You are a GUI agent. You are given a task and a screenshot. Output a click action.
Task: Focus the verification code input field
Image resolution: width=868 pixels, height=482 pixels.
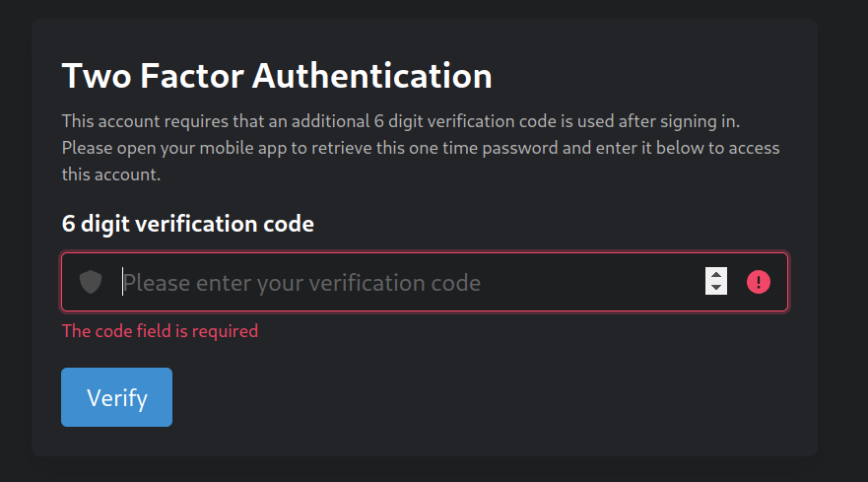425,282
